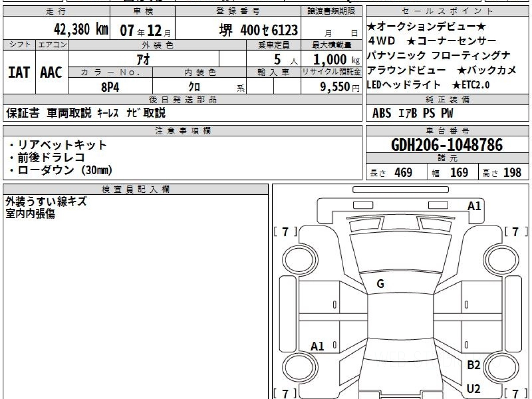Select recycle deposit amount "9,550円"

[340, 86]
